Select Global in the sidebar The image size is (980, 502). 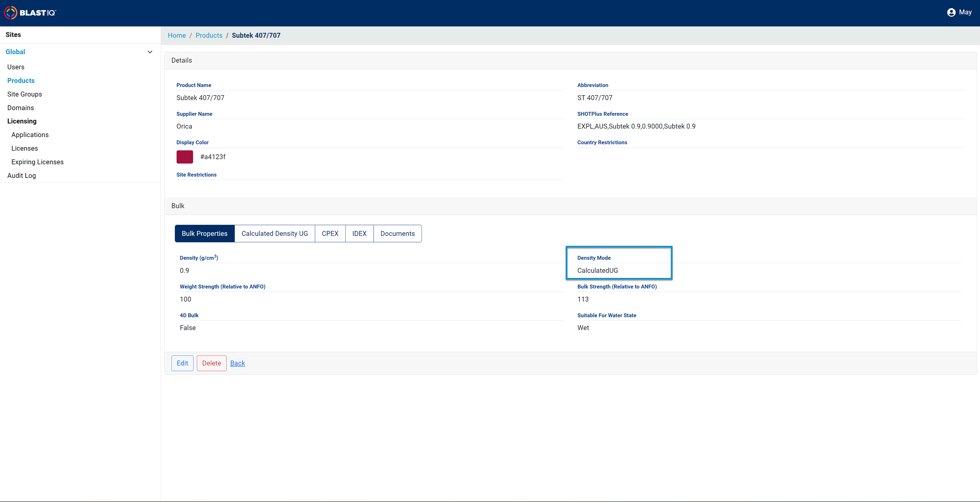(x=15, y=52)
